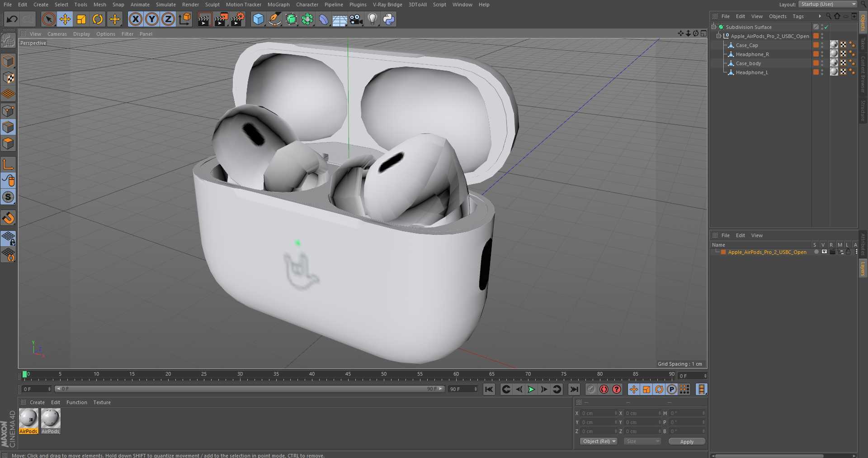The image size is (868, 458).
Task: Toggle Z axis lock
Action: click(x=168, y=19)
